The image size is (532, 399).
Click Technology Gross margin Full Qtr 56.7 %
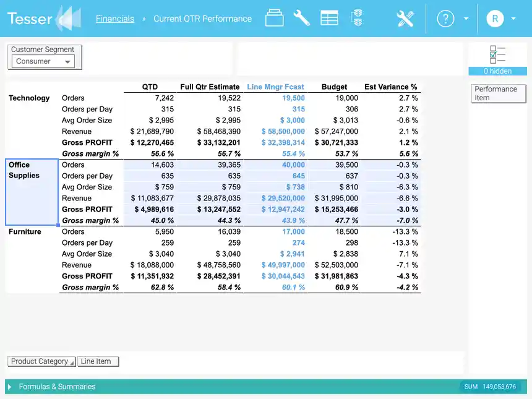(x=229, y=153)
